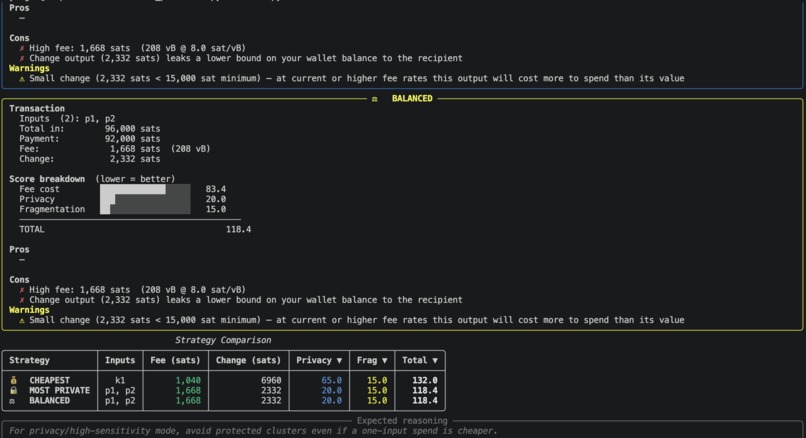Click the red X beside High fee in BALANCED panel
The height and width of the screenshot is (438, 806).
coord(22,290)
